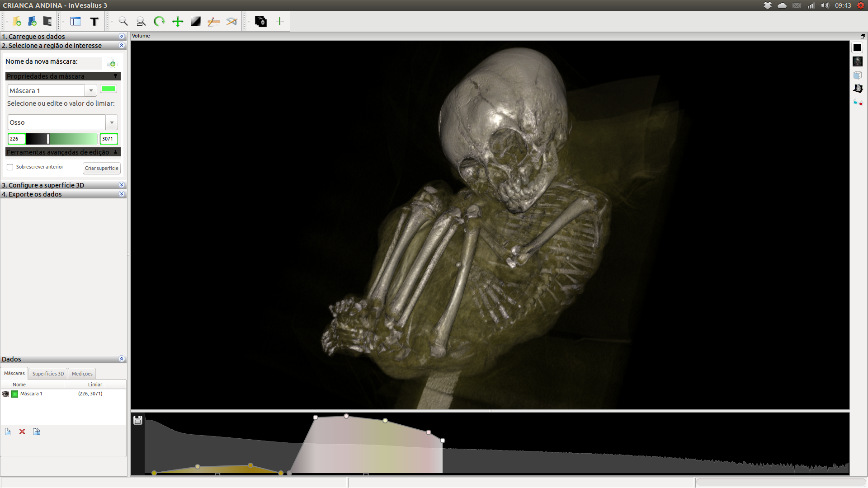This screenshot has width=868, height=488.
Task: Click the rotate tool in toolbar
Action: tap(159, 21)
